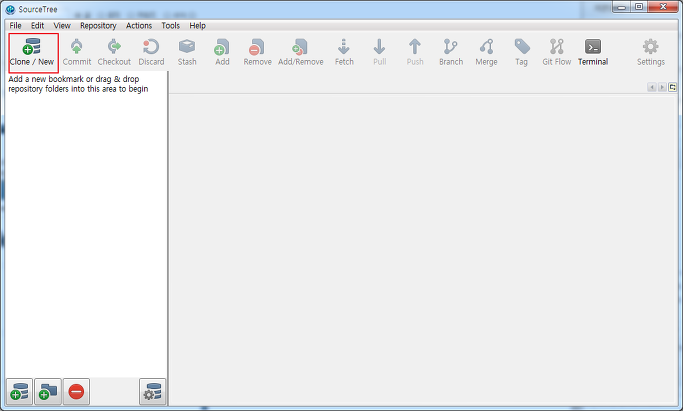The width and height of the screenshot is (683, 411).
Task: Click the add repository bookmark icon in the bottom bar
Action: pyautogui.click(x=19, y=392)
